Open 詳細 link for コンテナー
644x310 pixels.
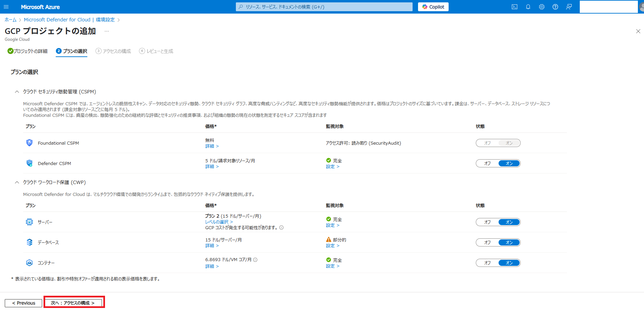(212, 266)
